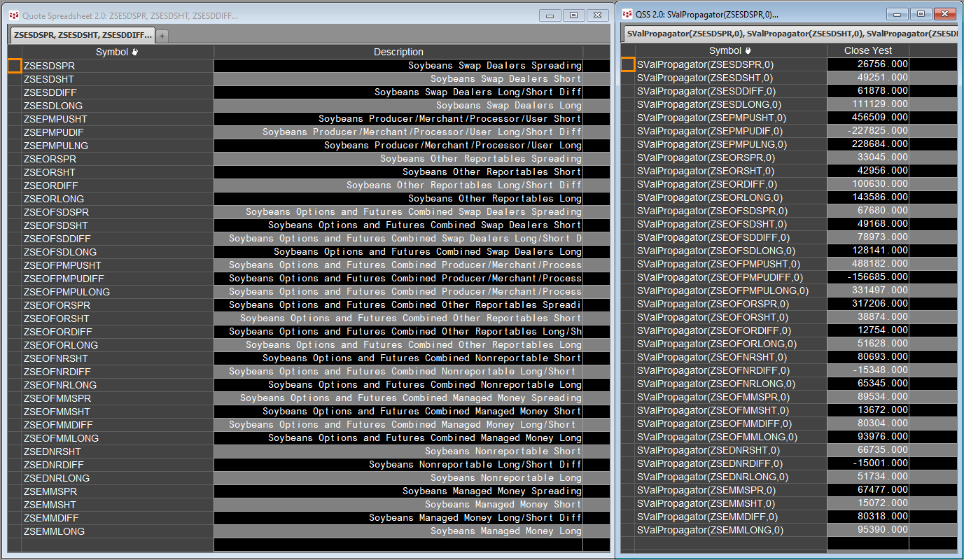Select symbol cell ZSEPMPUDIF
The width and height of the screenshot is (964, 560).
[118, 132]
